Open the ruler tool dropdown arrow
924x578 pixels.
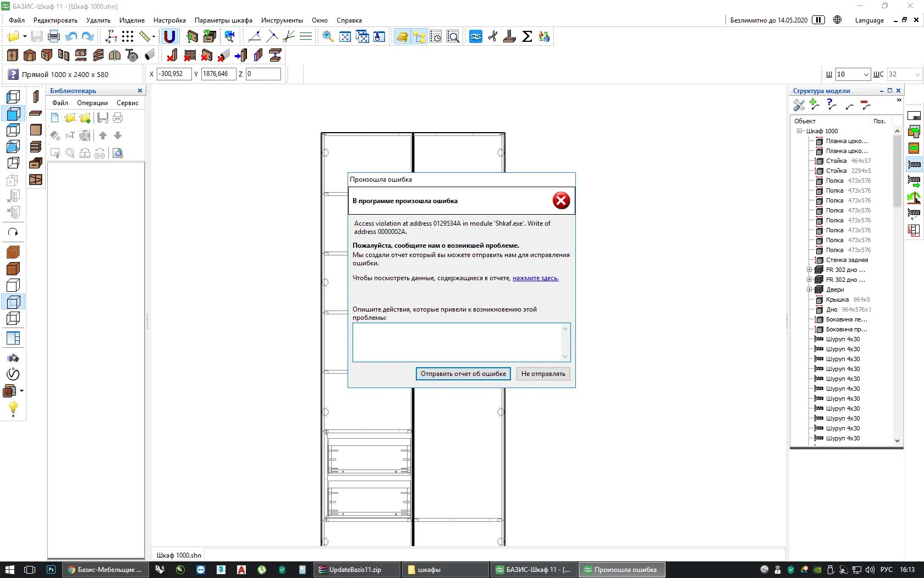pyautogui.click(x=153, y=37)
